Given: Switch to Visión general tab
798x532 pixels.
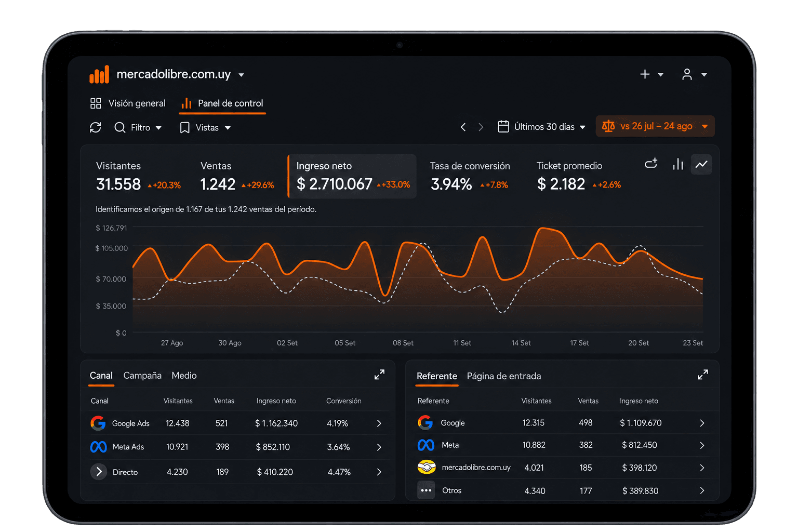Looking at the screenshot, I should tap(128, 103).
